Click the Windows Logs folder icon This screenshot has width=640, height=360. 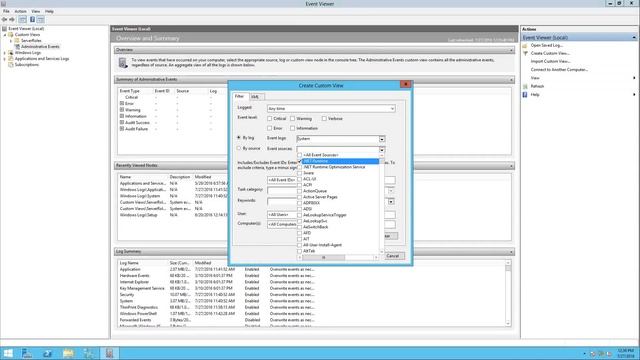pyautogui.click(x=11, y=53)
